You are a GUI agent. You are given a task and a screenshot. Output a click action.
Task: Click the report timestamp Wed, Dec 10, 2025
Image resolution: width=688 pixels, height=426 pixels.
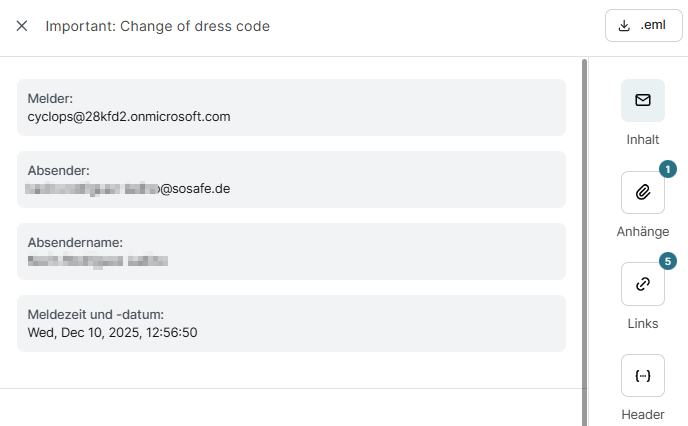(112, 332)
